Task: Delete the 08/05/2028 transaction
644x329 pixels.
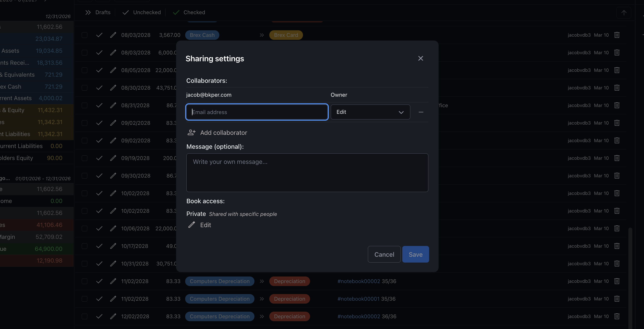Action: tap(617, 70)
